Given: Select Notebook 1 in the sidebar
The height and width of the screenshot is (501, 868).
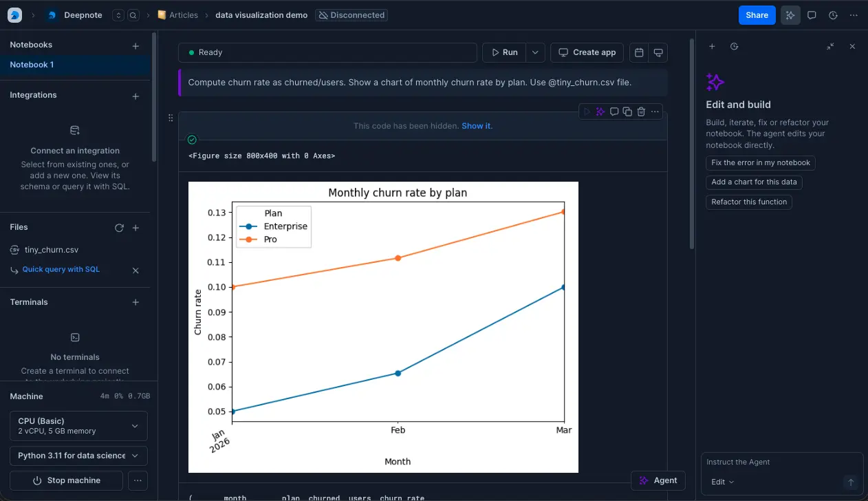Looking at the screenshot, I should [32, 65].
